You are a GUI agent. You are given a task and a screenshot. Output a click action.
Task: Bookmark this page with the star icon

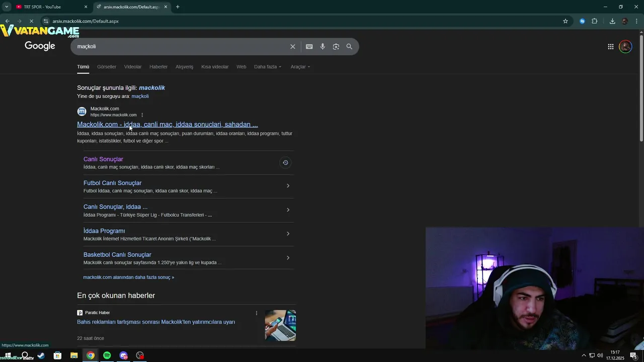[x=566, y=21]
